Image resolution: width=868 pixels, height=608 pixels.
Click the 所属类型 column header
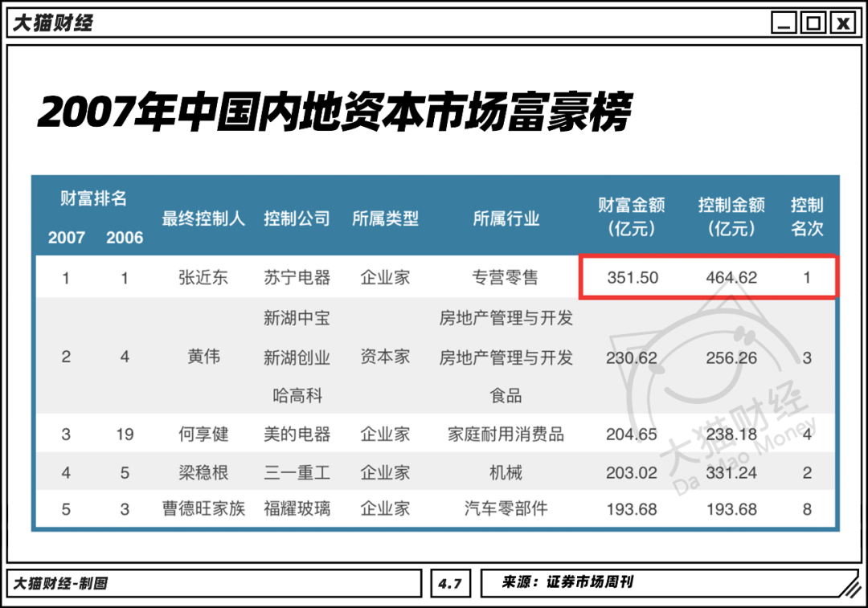(385, 218)
